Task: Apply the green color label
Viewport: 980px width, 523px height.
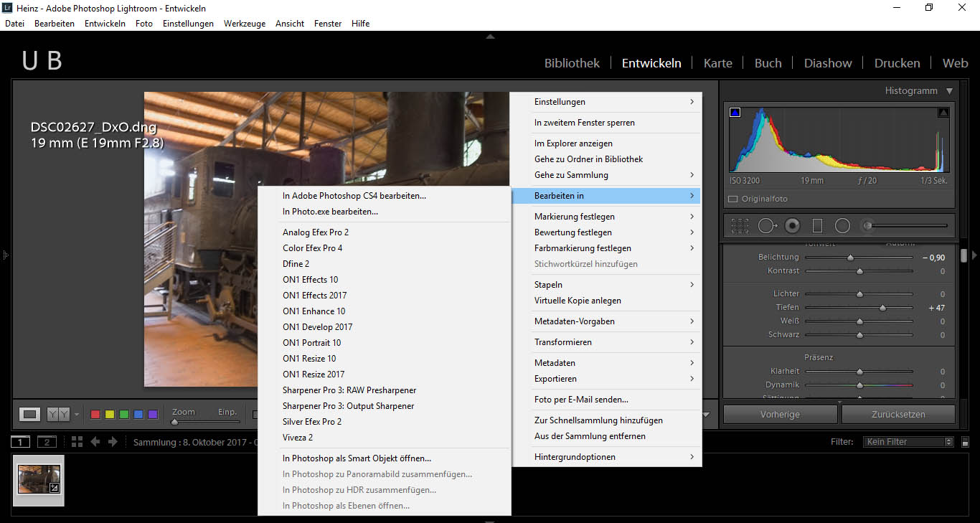Action: tap(124, 415)
